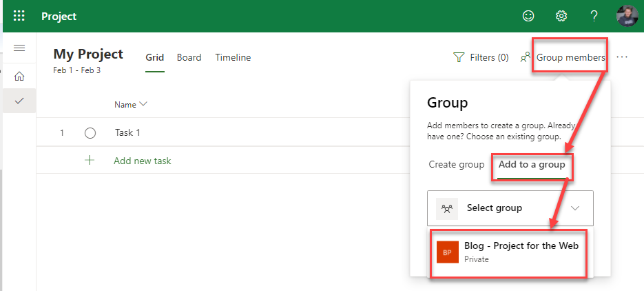
Task: Click Add new task
Action: (142, 161)
